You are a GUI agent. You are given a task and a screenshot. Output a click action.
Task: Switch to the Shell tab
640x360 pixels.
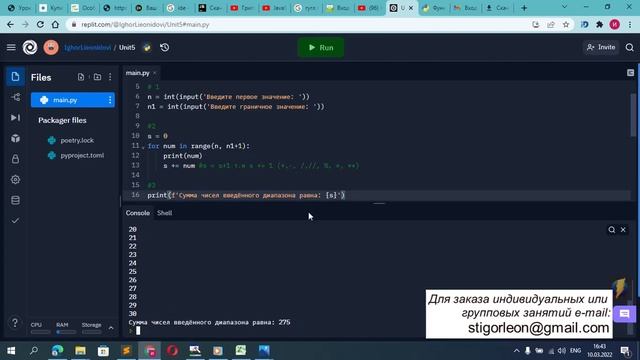[x=164, y=213]
